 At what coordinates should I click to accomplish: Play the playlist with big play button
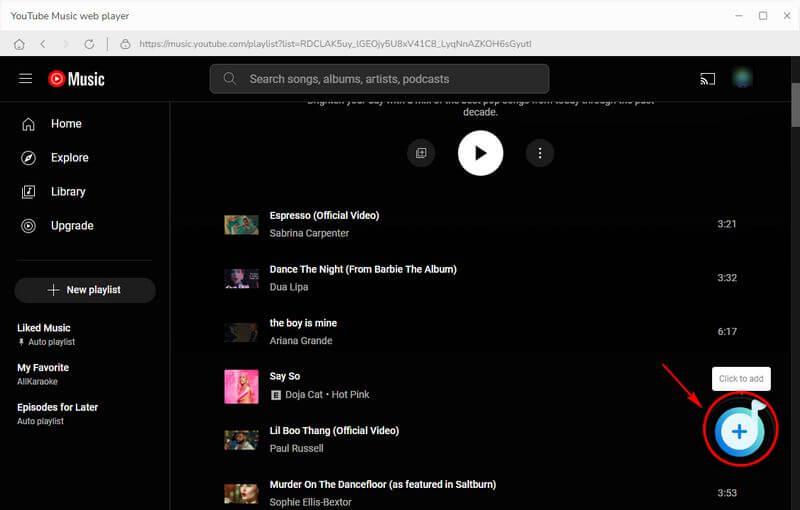(x=481, y=153)
